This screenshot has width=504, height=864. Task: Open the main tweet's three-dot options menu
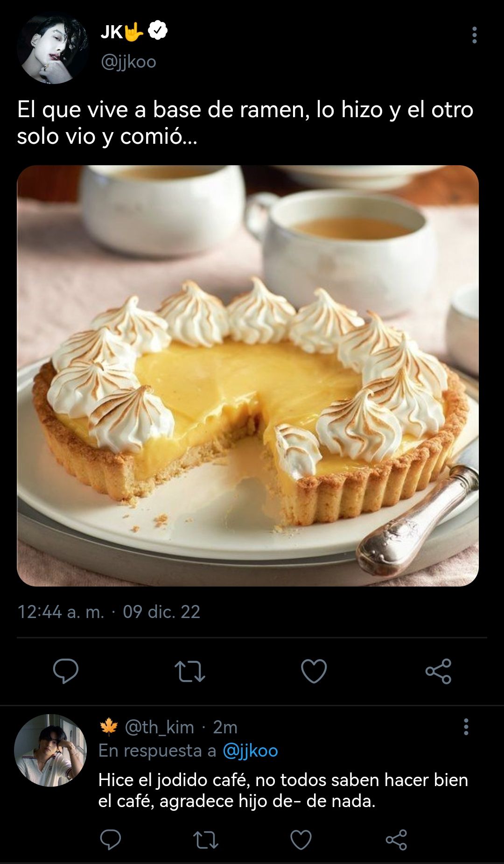474,35
